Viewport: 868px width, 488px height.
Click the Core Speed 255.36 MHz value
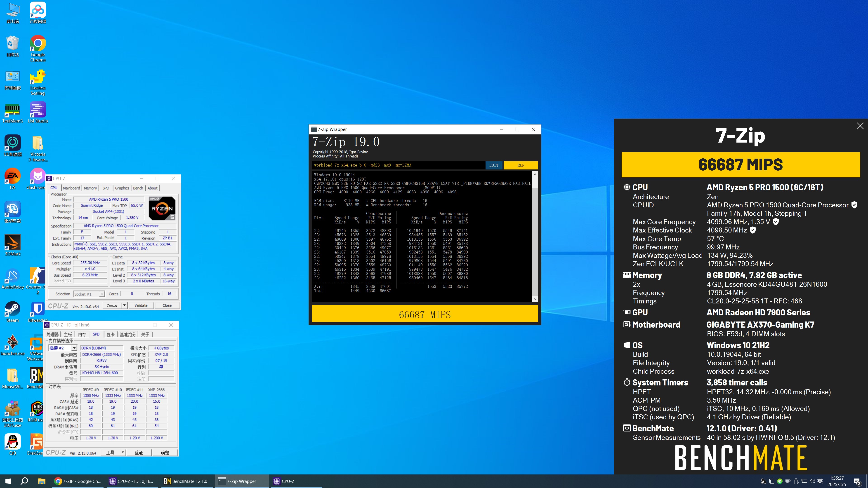click(90, 263)
